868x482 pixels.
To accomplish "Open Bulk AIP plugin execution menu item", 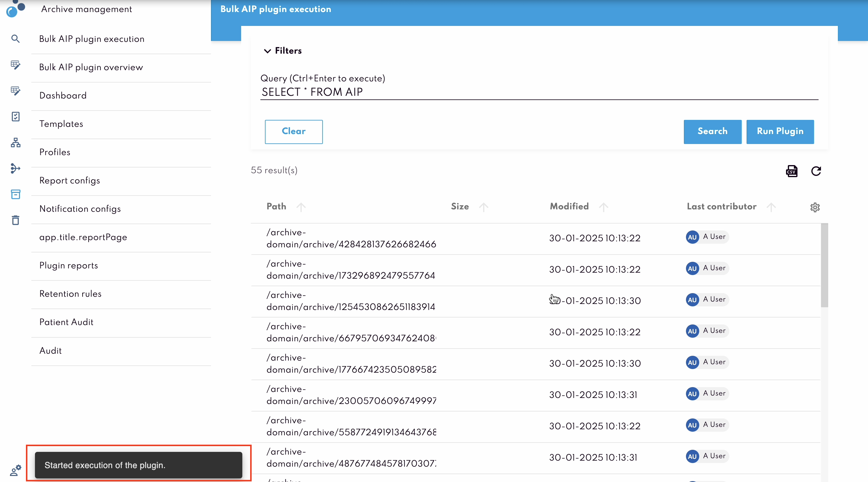I will click(x=121, y=39).
